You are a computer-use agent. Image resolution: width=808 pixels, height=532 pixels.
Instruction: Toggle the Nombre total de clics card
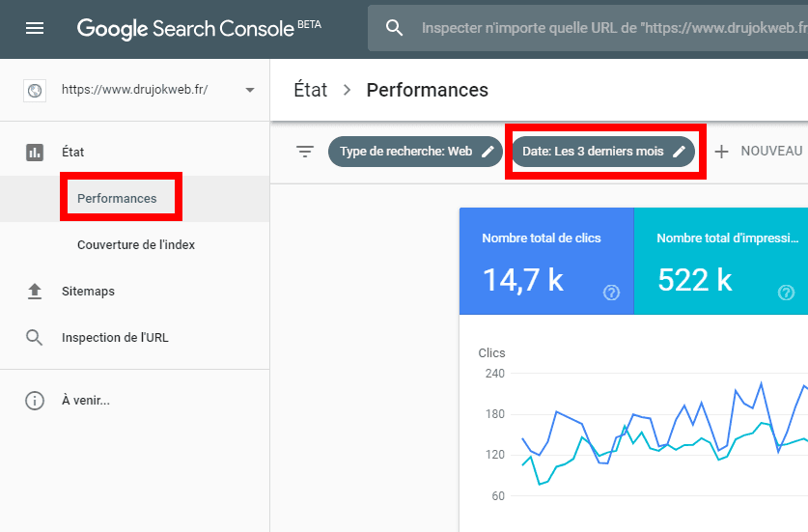546,261
